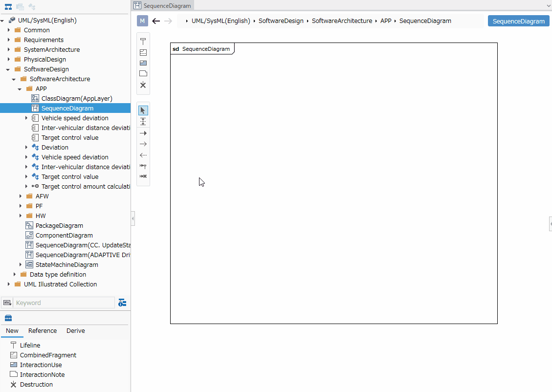Select the Destruction tool in diagram toolbar
Image resolution: width=552 pixels, height=392 pixels.
tap(143, 85)
